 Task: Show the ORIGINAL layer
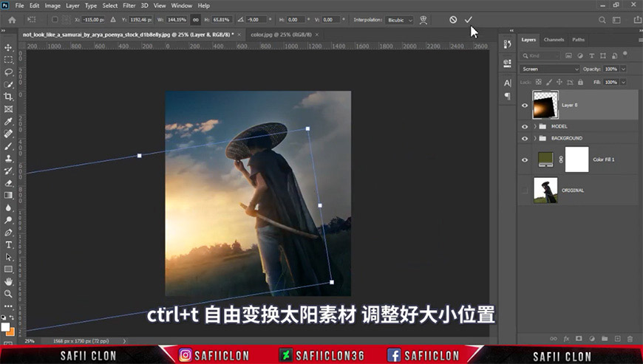[525, 190]
